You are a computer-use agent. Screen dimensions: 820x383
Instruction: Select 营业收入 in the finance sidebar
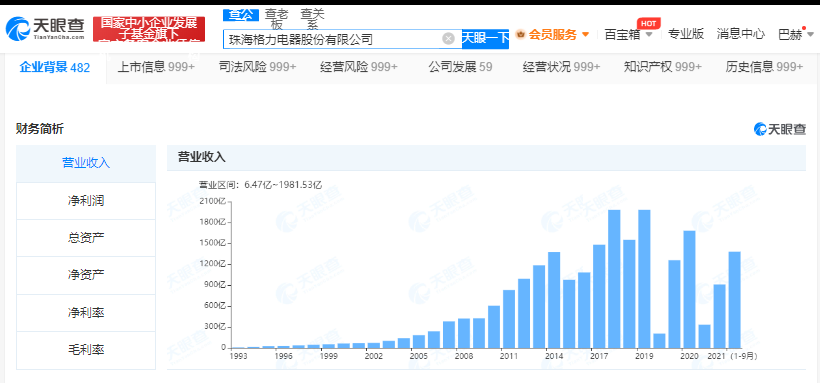pos(86,163)
